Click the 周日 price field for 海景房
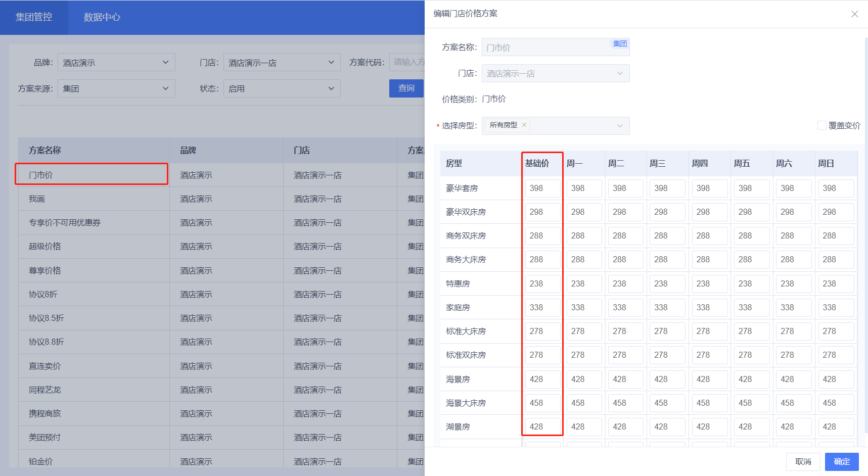 click(x=836, y=379)
